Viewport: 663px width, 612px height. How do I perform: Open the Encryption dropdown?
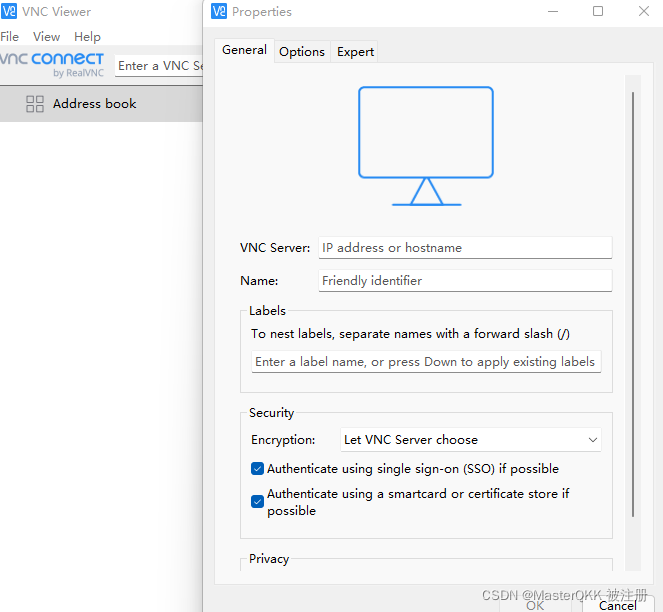tap(471, 440)
